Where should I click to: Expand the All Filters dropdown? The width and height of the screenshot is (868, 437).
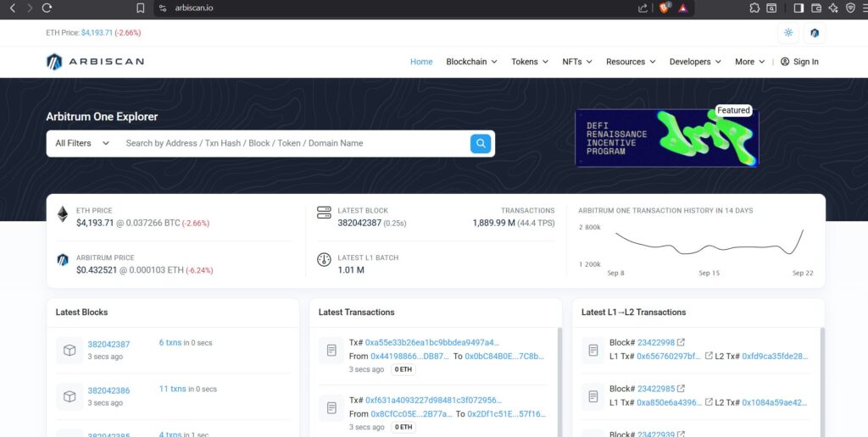click(82, 143)
